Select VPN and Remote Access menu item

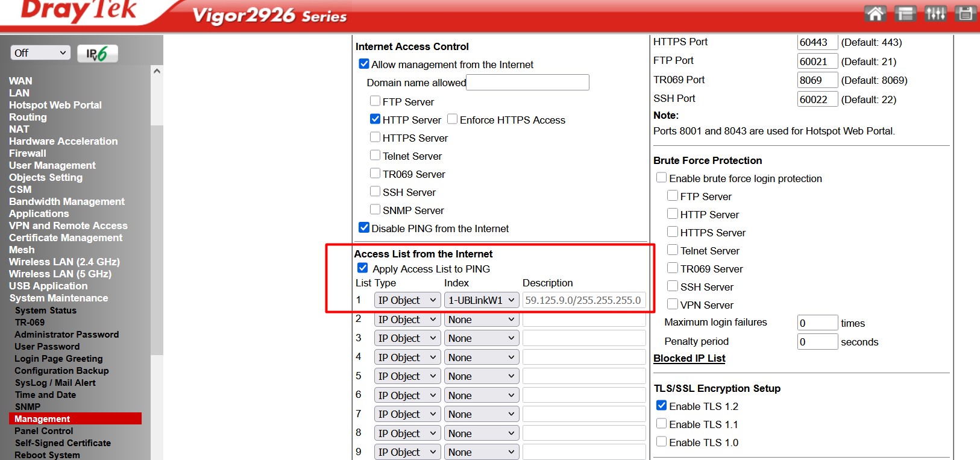(68, 225)
